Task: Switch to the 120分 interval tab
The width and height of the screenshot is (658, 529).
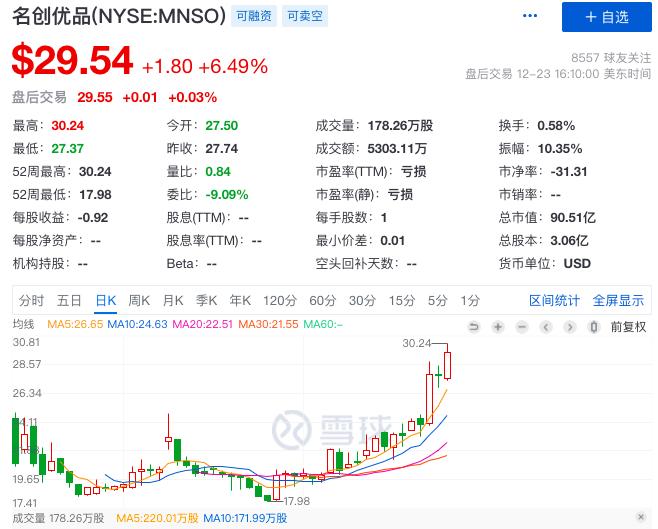Action: [x=280, y=300]
